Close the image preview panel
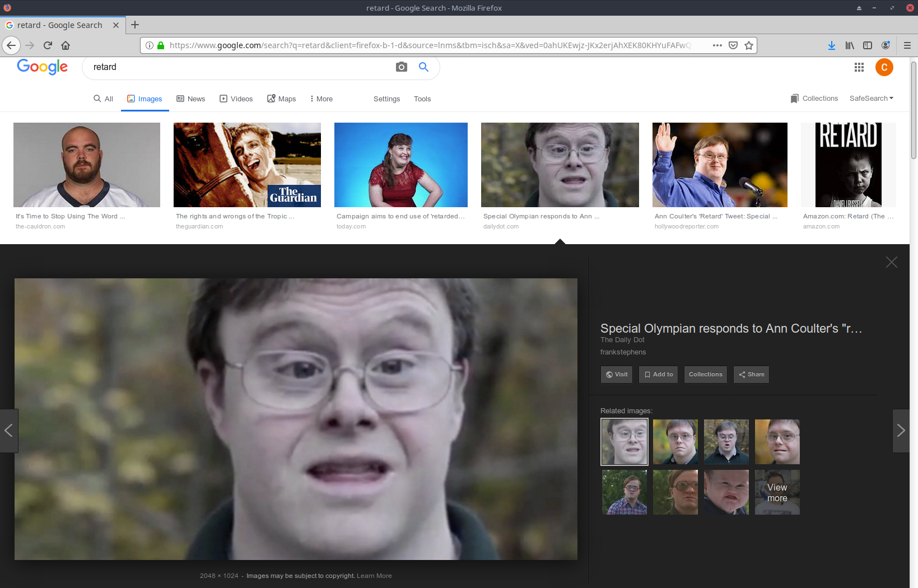This screenshot has height=588, width=918. point(892,262)
